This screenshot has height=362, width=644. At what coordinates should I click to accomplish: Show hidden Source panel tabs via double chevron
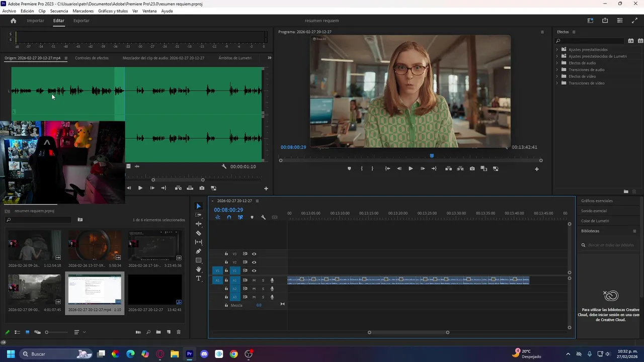269,58
